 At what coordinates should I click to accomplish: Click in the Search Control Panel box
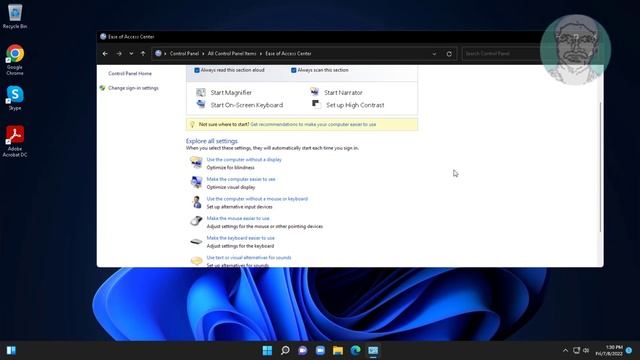(502, 53)
